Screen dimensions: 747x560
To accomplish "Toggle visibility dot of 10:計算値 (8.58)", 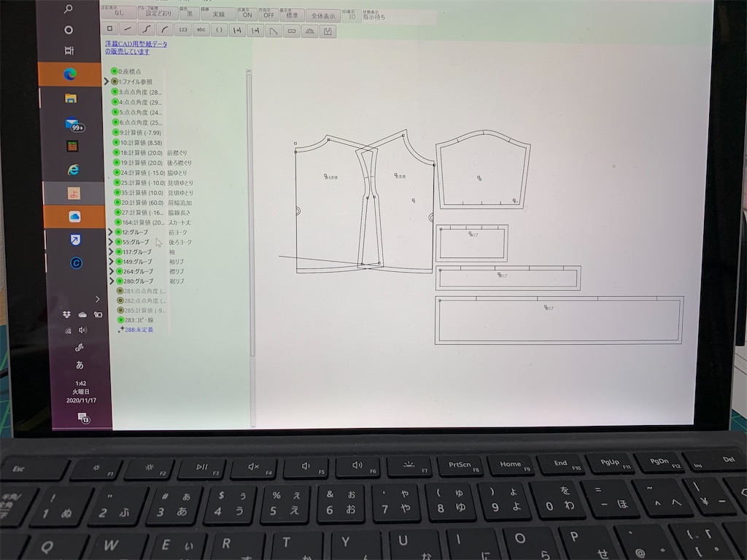I will [x=116, y=142].
